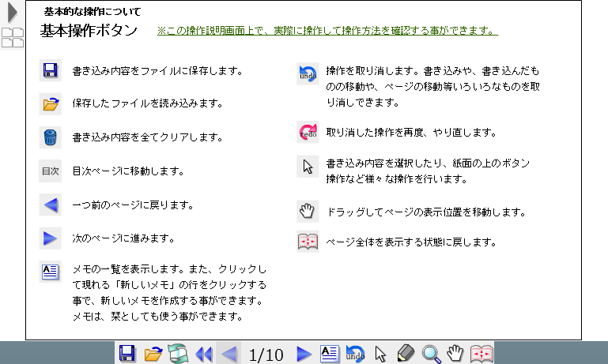
Task: Go to next page using toolbar arrow
Action: (x=304, y=354)
